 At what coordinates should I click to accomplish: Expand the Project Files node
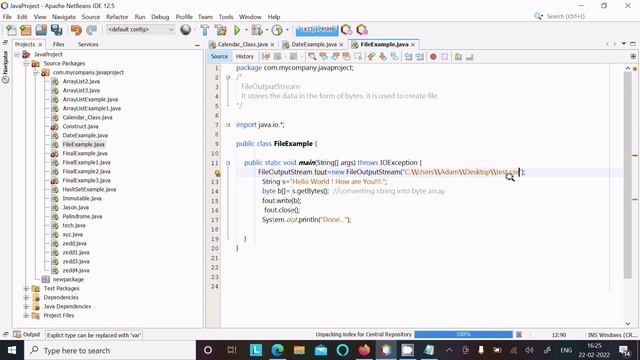(x=26, y=316)
